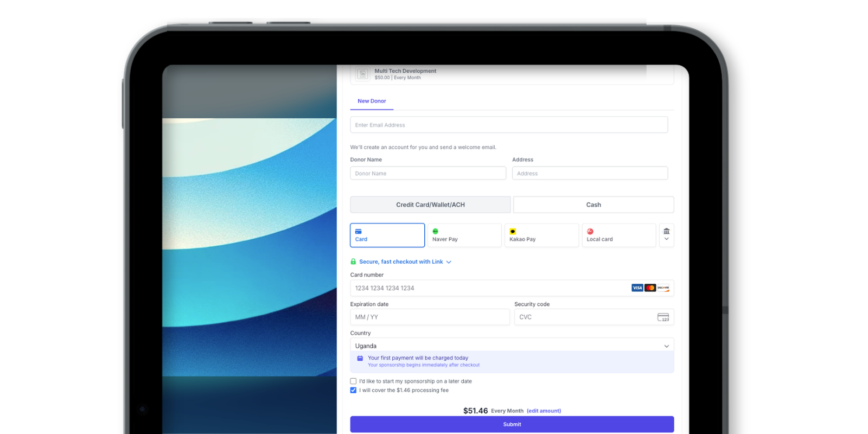The height and width of the screenshot is (434, 868).
Task: Open the Country dropdown showing Uganda
Action: click(x=512, y=346)
